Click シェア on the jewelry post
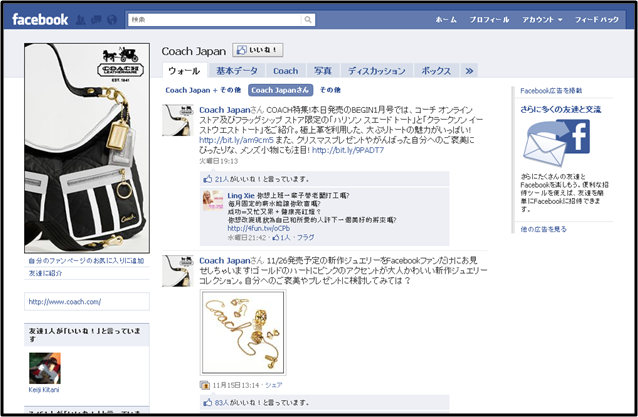 [x=273, y=385]
